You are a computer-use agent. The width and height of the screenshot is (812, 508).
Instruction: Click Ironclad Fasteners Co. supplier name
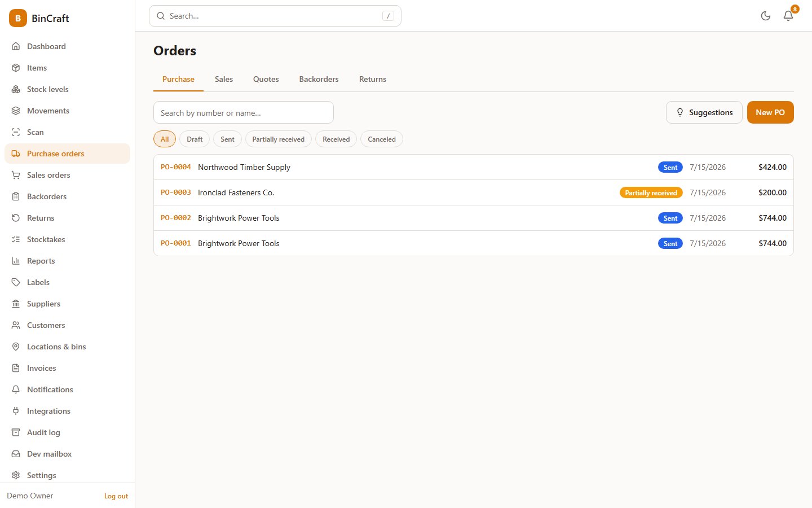[236, 192]
